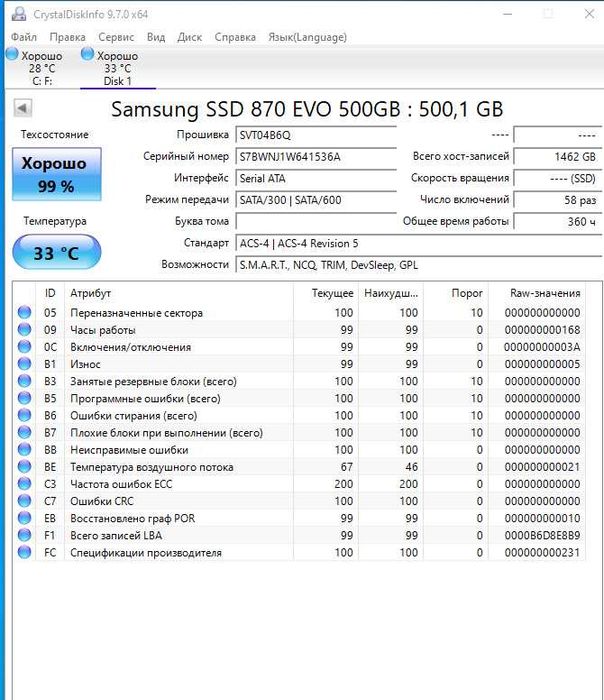Viewport: 604px width, 700px height.
Task: Click the 33 °C temperature button
Action: click(57, 253)
